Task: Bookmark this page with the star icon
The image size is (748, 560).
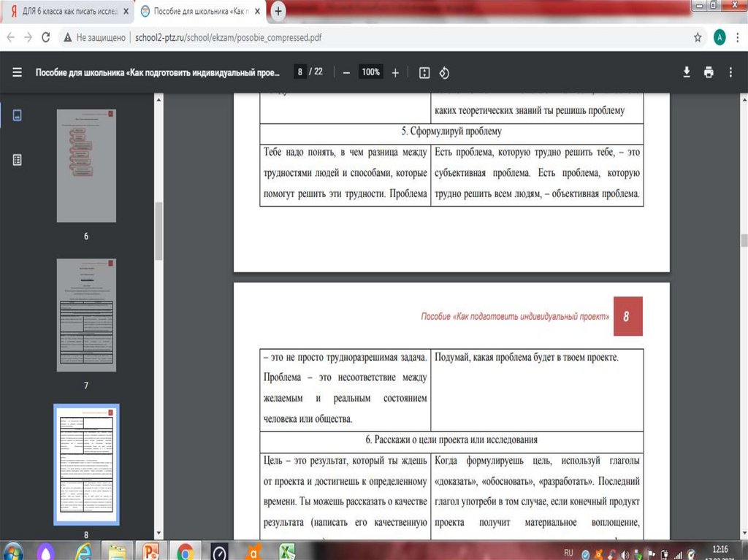Action: (x=698, y=37)
